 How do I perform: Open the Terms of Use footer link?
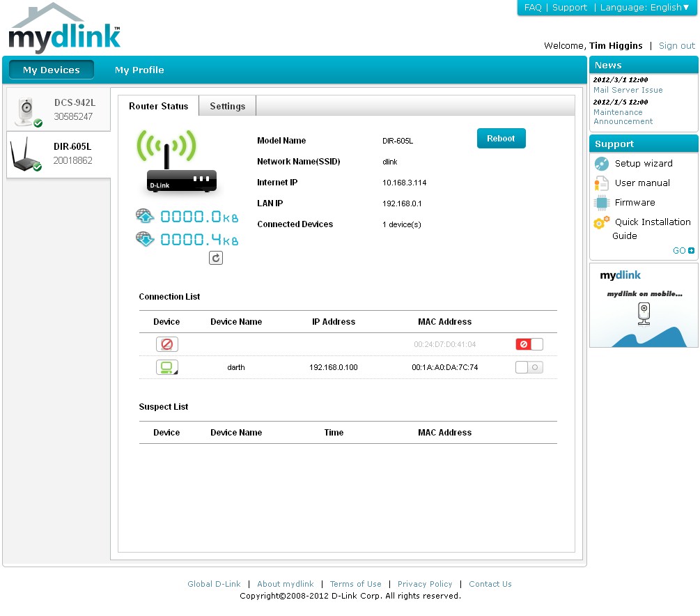coord(356,584)
